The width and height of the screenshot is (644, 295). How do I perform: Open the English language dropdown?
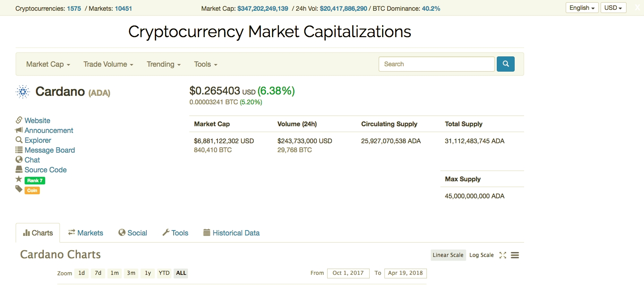tap(582, 8)
